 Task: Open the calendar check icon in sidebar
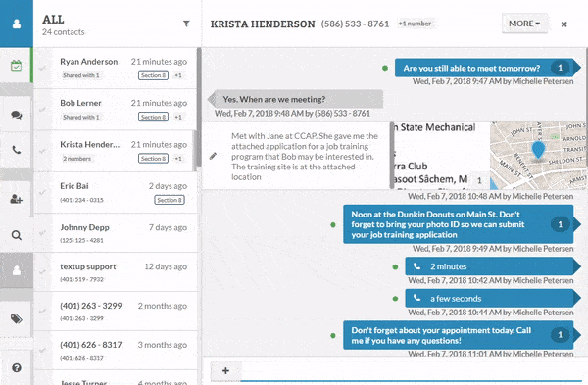point(16,66)
